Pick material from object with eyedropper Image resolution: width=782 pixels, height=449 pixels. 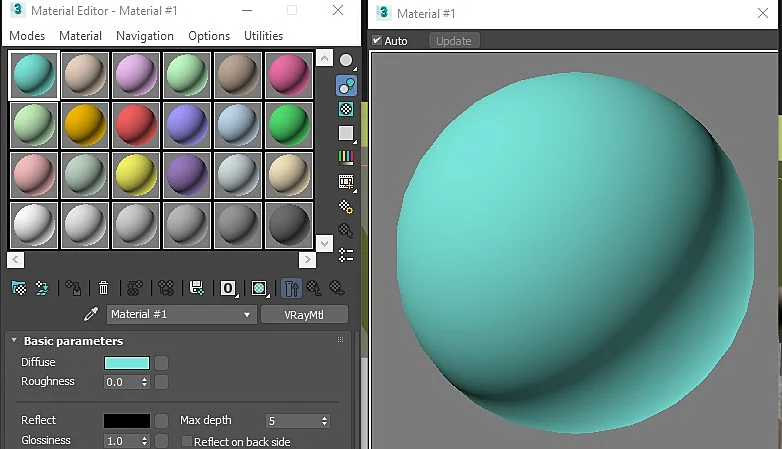click(x=91, y=314)
